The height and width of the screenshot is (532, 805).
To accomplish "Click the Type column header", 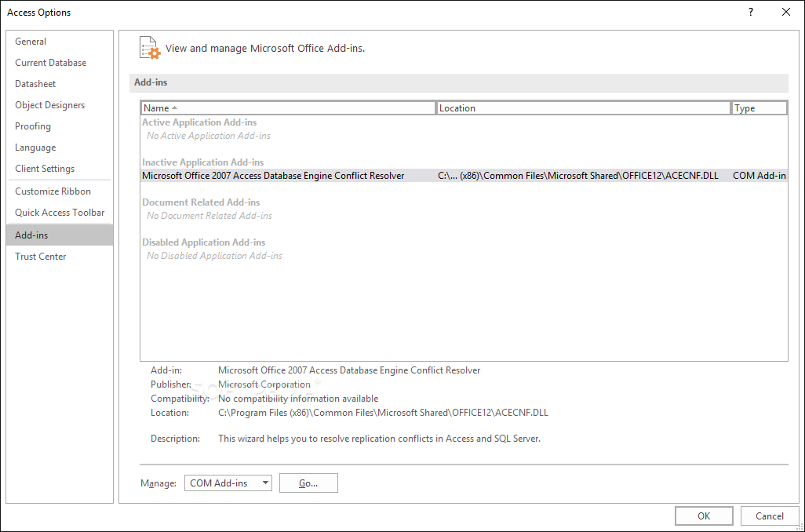I will coord(759,107).
